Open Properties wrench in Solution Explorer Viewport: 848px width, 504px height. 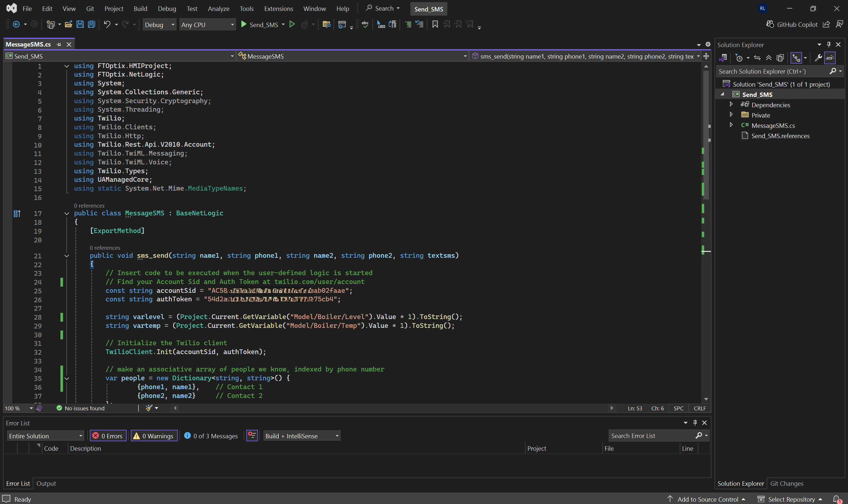[x=819, y=58]
